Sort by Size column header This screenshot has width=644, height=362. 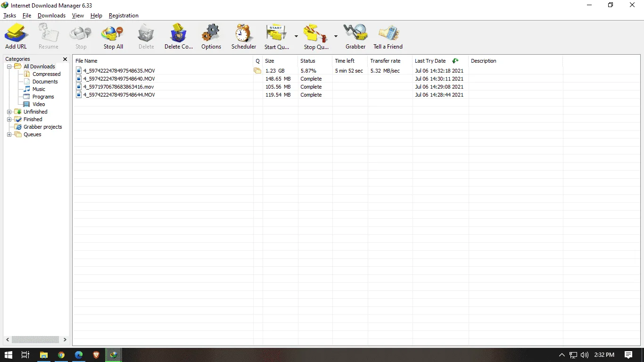[280, 61]
